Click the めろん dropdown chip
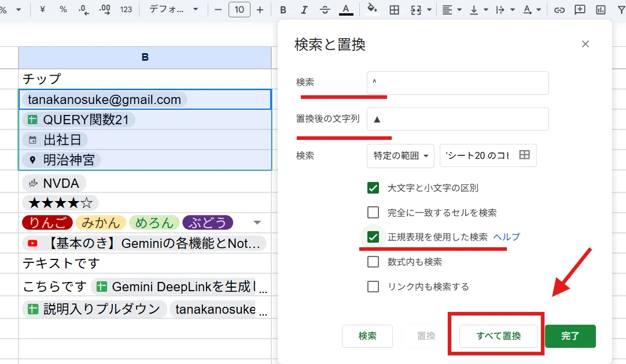Image resolution: width=626 pixels, height=364 pixels. (x=154, y=223)
